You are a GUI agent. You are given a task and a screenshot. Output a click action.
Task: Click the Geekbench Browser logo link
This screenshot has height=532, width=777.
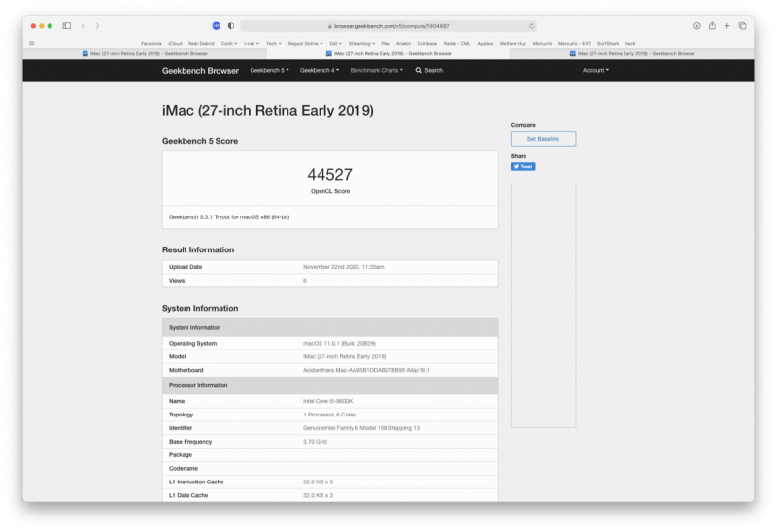[200, 71]
